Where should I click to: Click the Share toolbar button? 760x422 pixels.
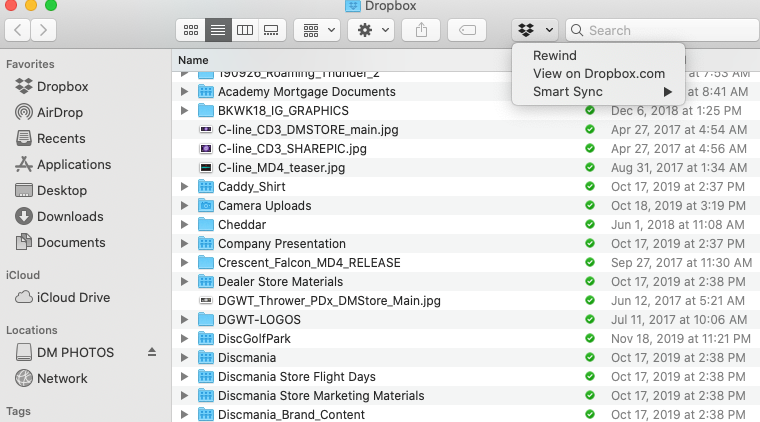coord(421,30)
